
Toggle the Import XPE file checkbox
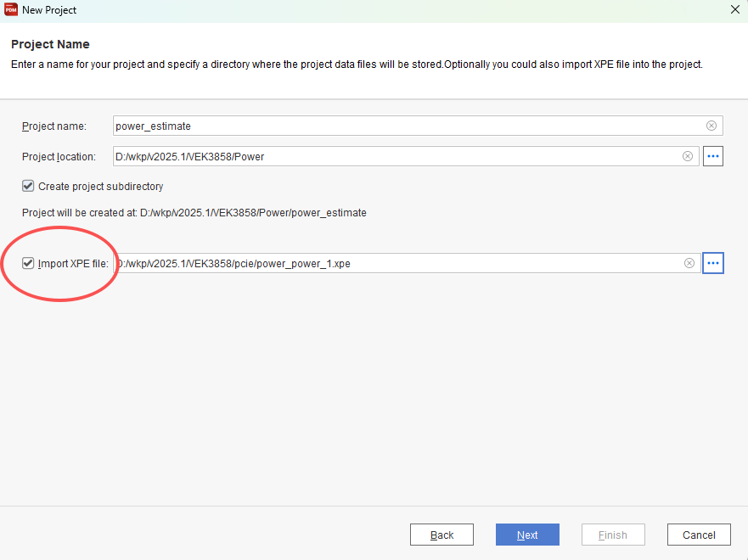click(28, 263)
